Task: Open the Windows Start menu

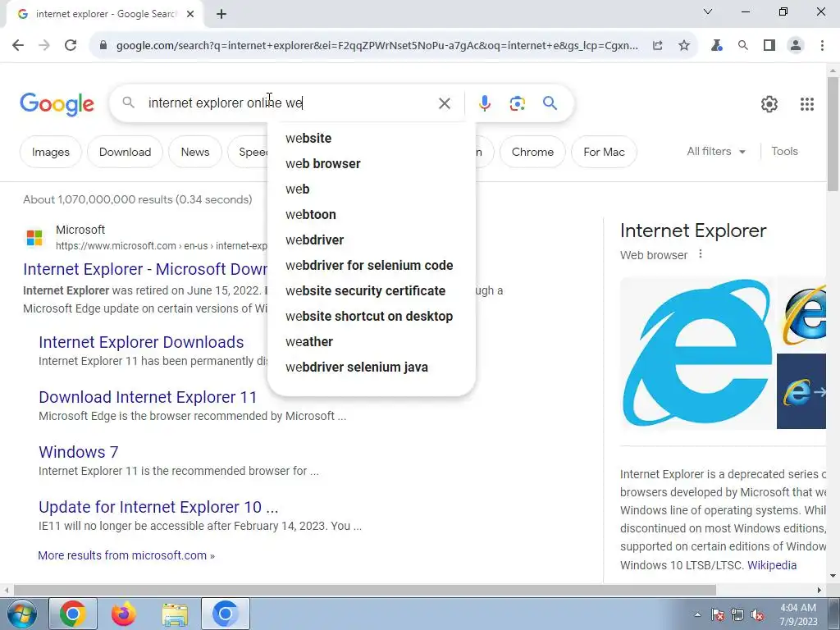Action: click(22, 614)
